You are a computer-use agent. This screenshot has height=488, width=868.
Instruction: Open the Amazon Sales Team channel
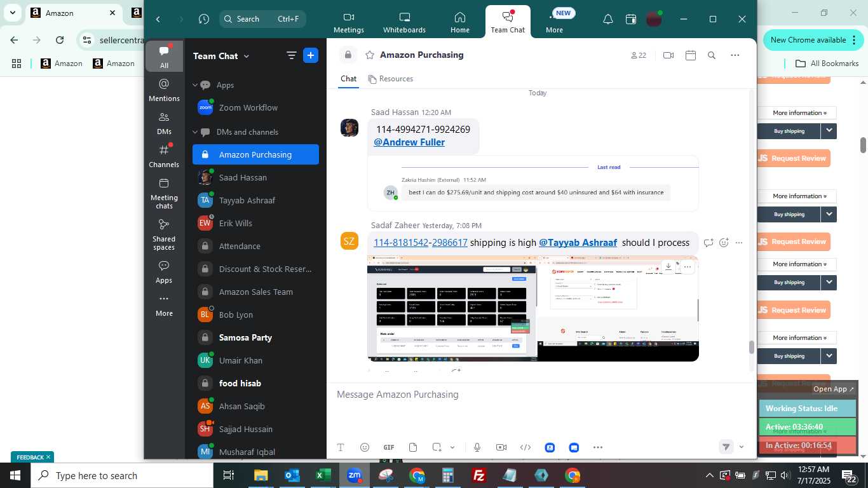(x=255, y=292)
